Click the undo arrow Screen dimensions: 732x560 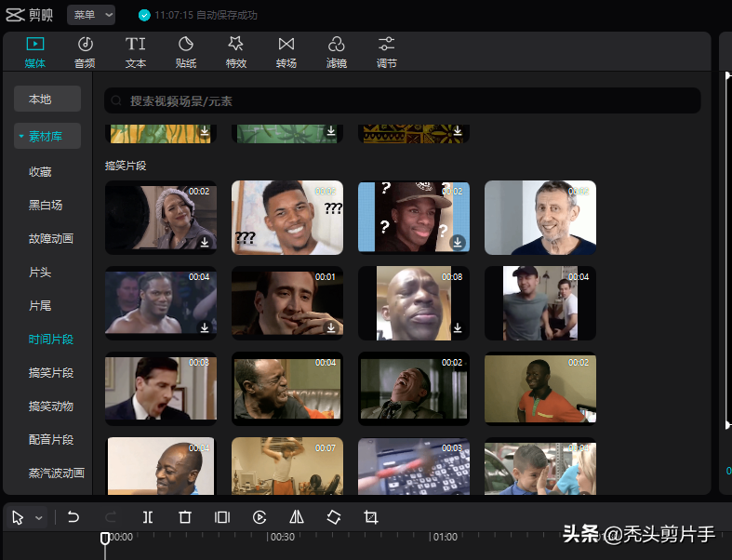73,517
